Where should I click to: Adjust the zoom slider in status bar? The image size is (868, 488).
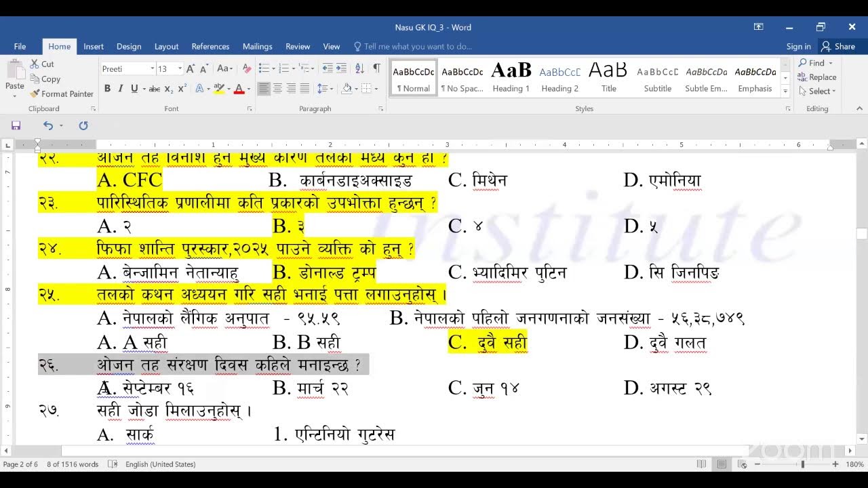[803, 464]
